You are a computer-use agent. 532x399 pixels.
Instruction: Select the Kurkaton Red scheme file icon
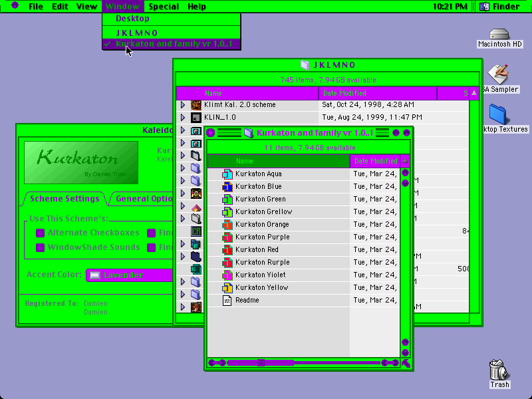(x=227, y=250)
